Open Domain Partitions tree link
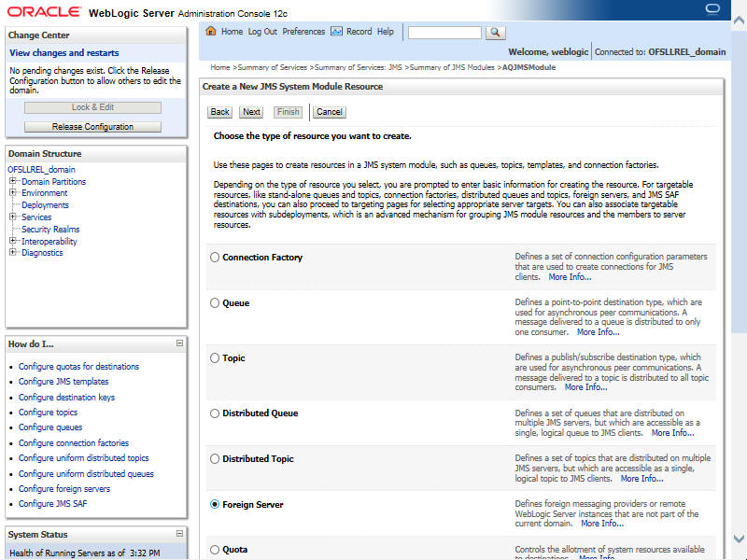 54,181
